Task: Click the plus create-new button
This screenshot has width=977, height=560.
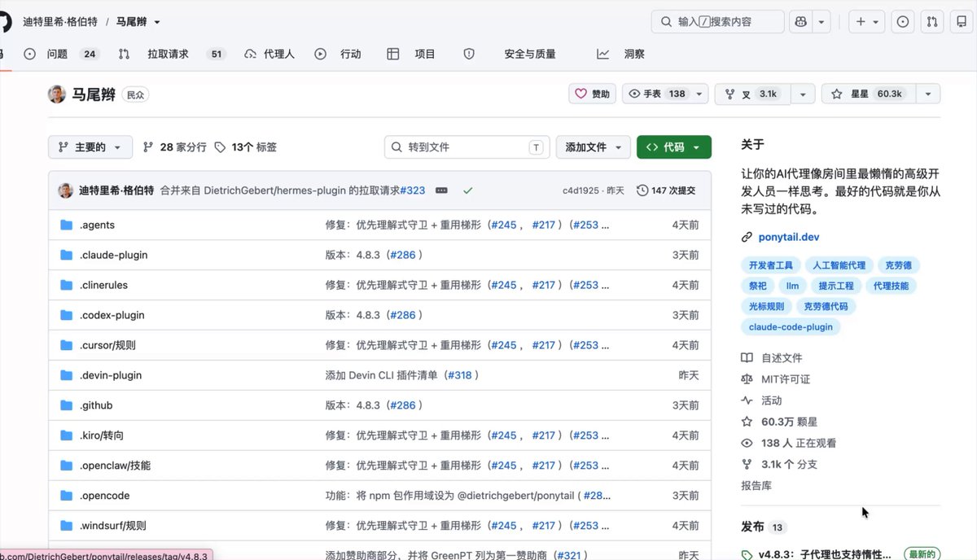Action: pyautogui.click(x=866, y=22)
